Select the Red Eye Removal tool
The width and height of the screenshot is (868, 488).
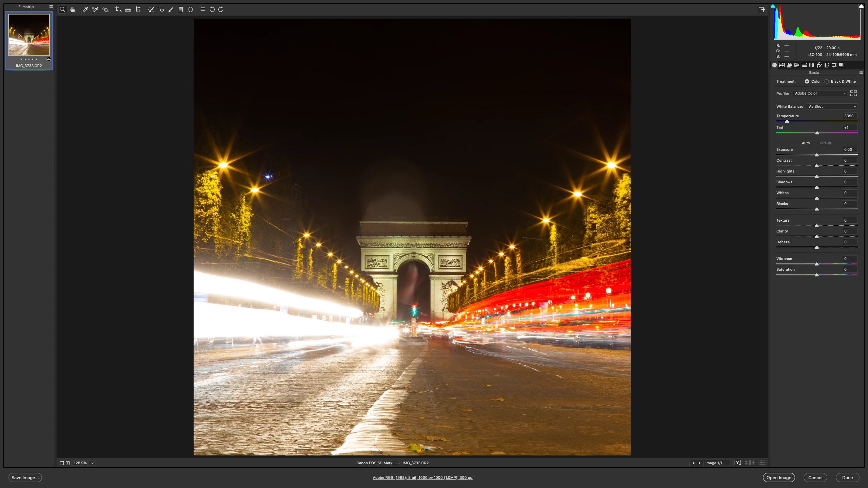161,9
